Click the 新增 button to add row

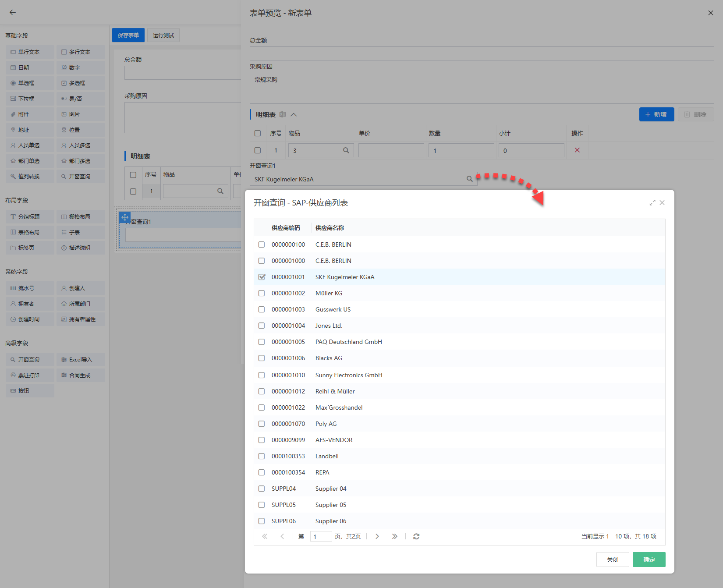[x=656, y=114]
